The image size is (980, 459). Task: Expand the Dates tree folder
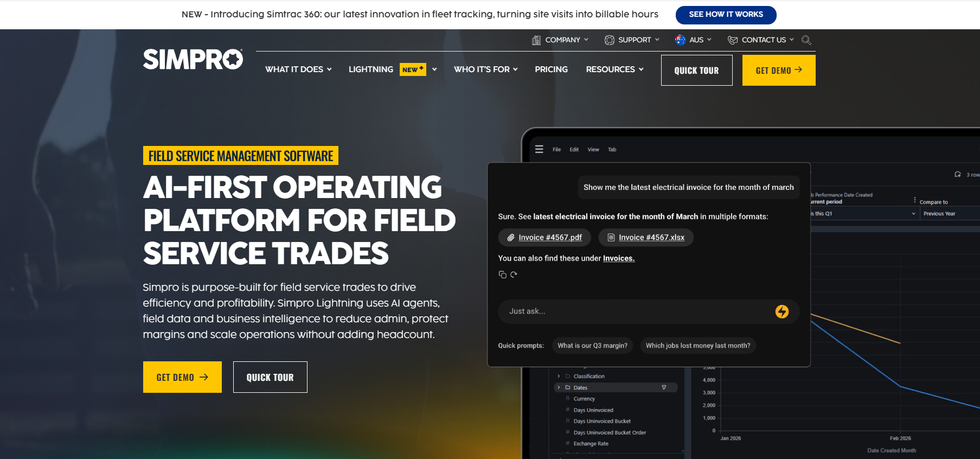coord(559,387)
